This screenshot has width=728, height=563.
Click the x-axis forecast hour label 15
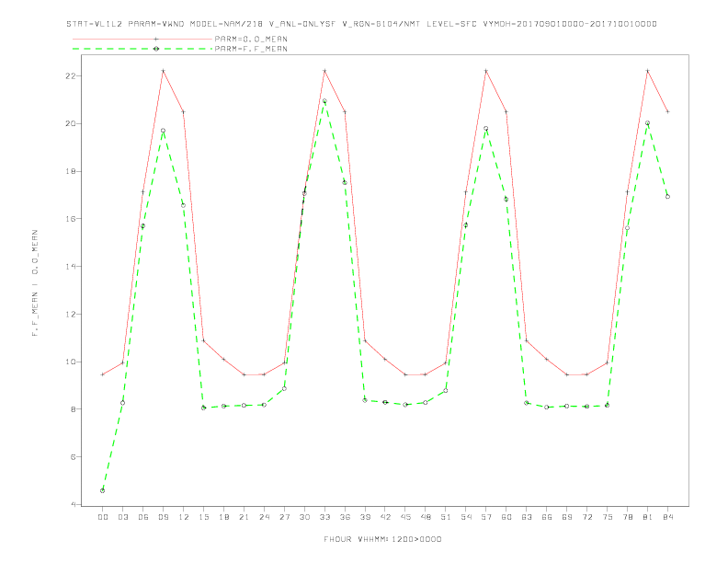click(x=203, y=517)
